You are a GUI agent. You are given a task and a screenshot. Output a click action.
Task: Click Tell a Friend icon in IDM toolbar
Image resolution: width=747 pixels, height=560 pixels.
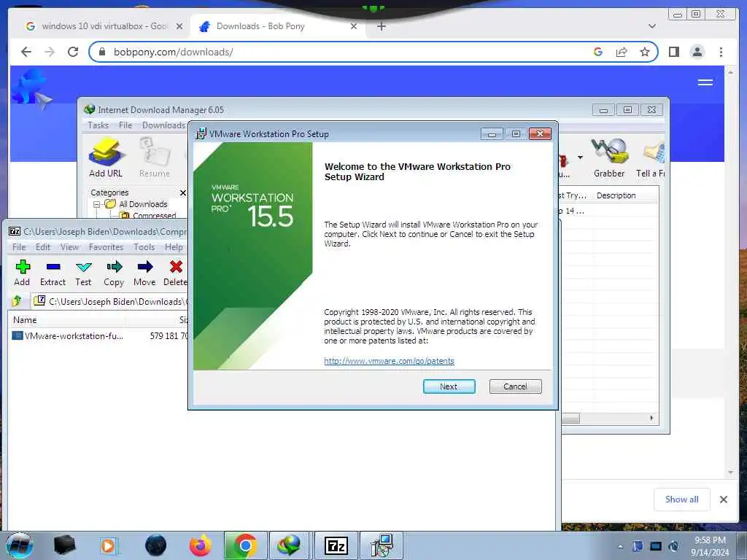click(x=651, y=157)
